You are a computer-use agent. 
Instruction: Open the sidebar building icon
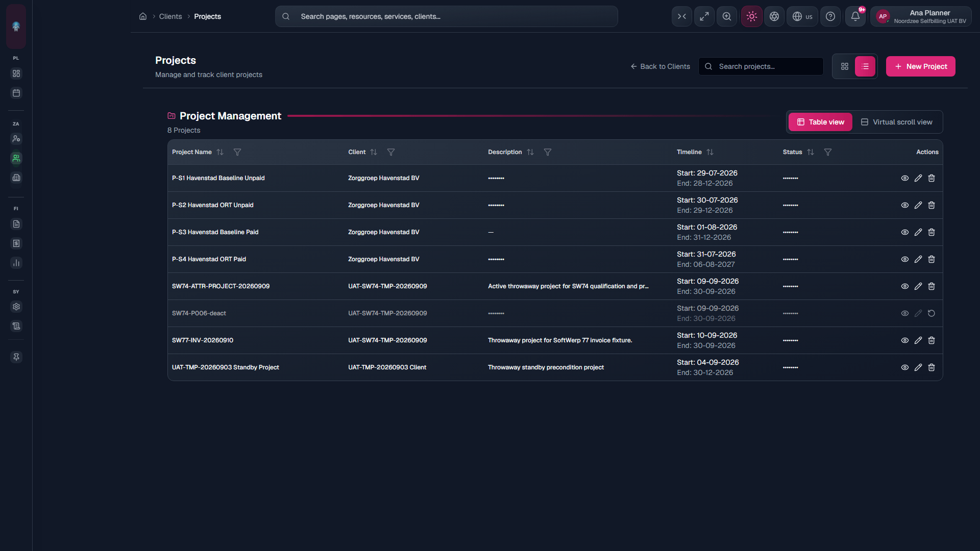[x=16, y=178]
